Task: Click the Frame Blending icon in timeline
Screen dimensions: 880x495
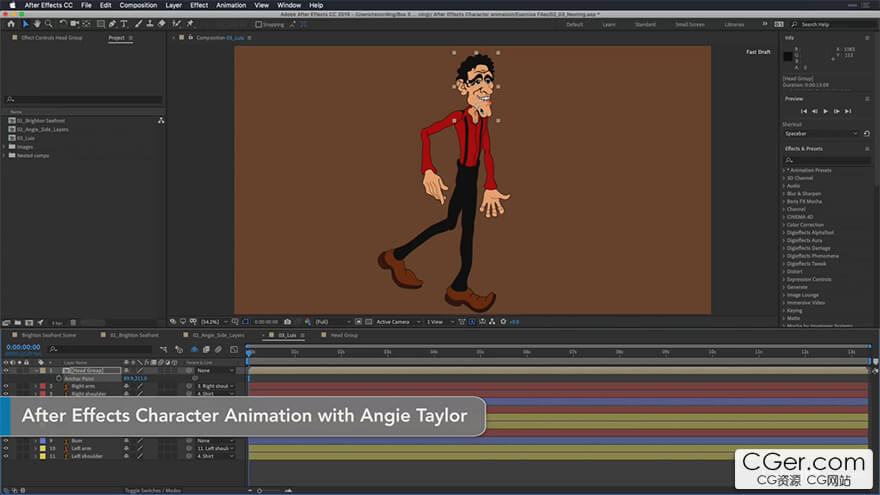Action: click(206, 349)
